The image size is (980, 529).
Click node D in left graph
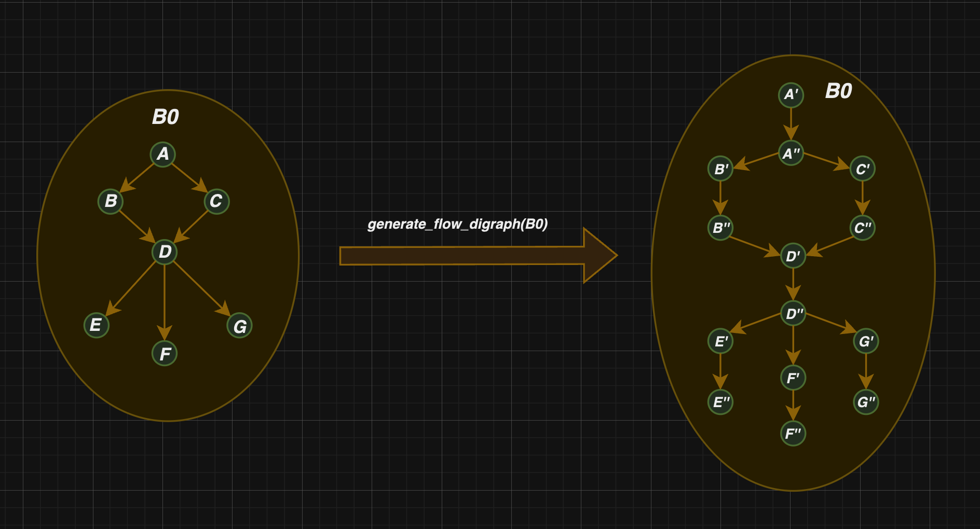click(165, 252)
